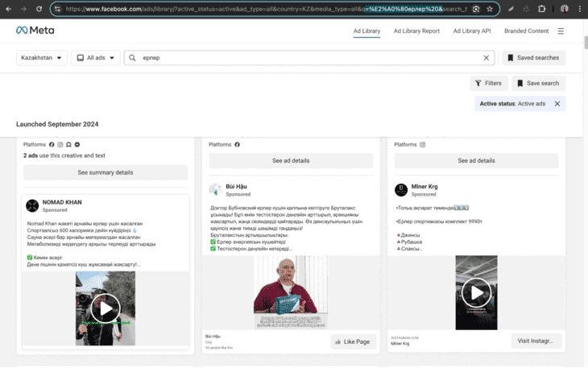Open the hamburger menu next to Branded Content
The height and width of the screenshot is (368, 588).
pyautogui.click(x=561, y=31)
